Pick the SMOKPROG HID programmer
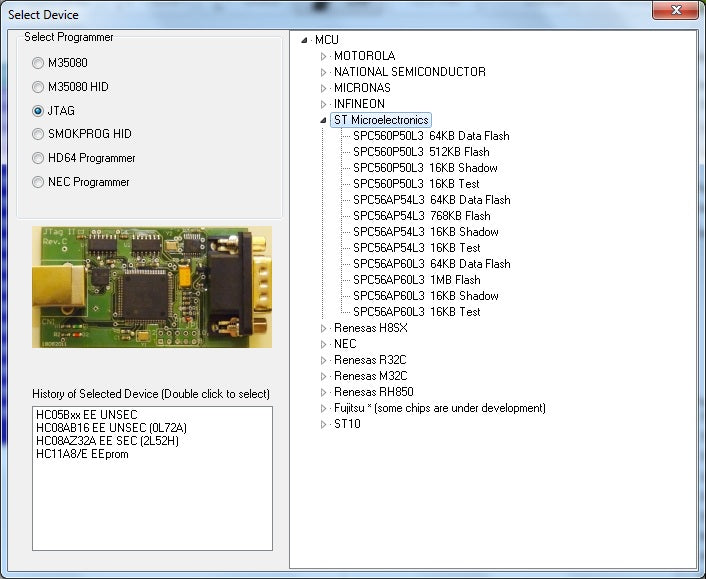 click(x=38, y=134)
